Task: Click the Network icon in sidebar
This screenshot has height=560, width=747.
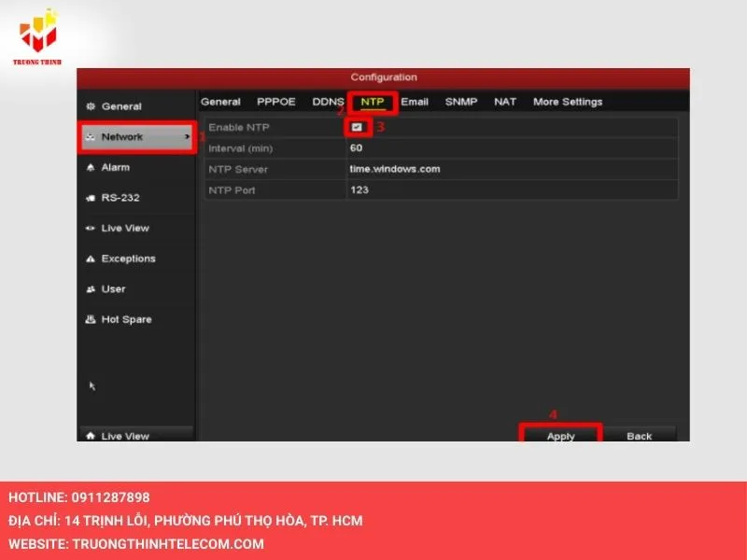Action: coord(91,137)
